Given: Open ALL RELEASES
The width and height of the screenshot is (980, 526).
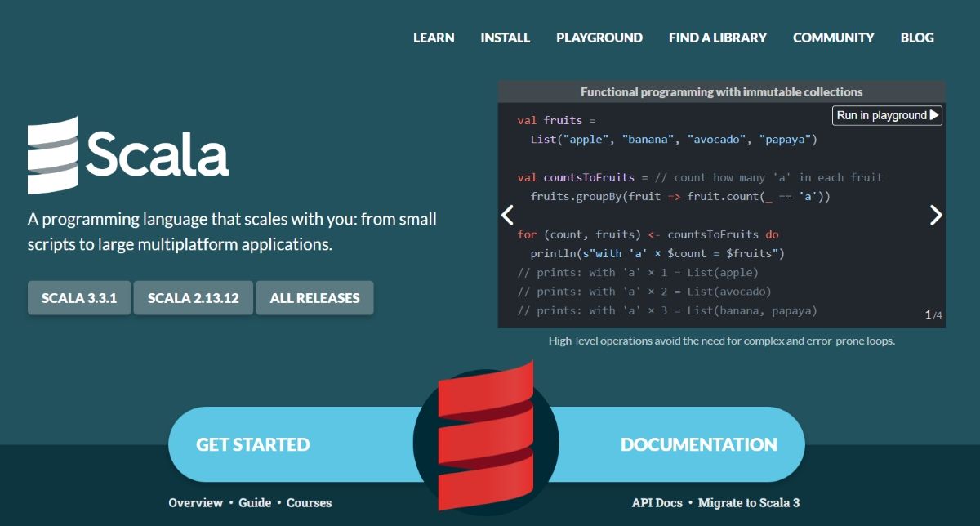Looking at the screenshot, I should coord(314,297).
